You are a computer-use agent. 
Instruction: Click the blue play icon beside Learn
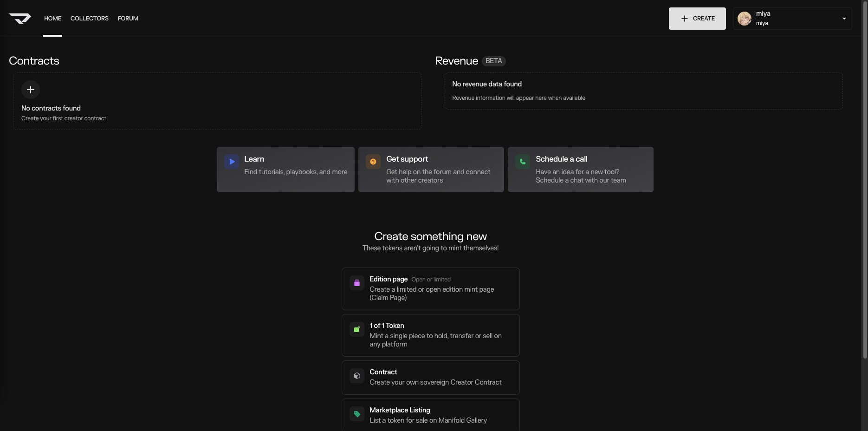(232, 162)
